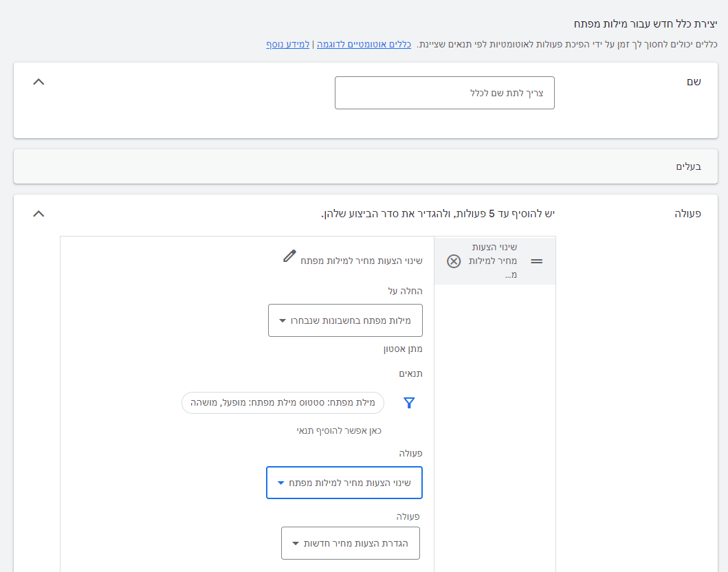Collapse the שם section with the chevron
This screenshot has width=728, height=572.
click(38, 82)
